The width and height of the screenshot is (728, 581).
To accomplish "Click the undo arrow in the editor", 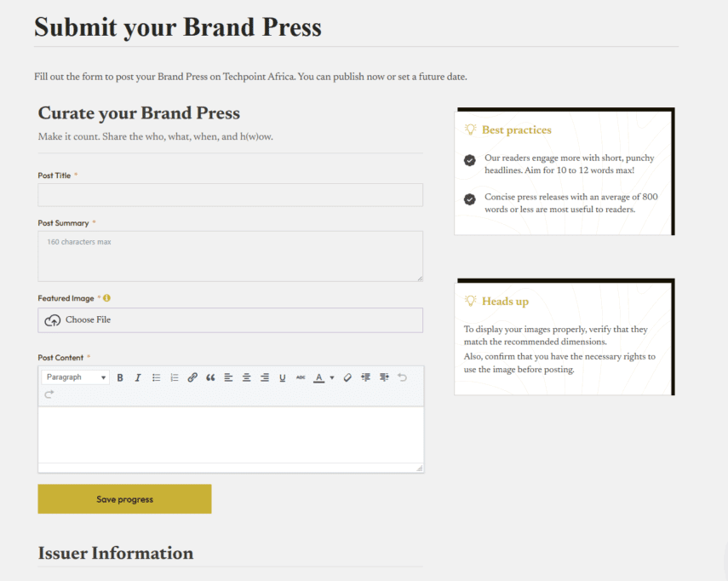I will tap(401, 377).
